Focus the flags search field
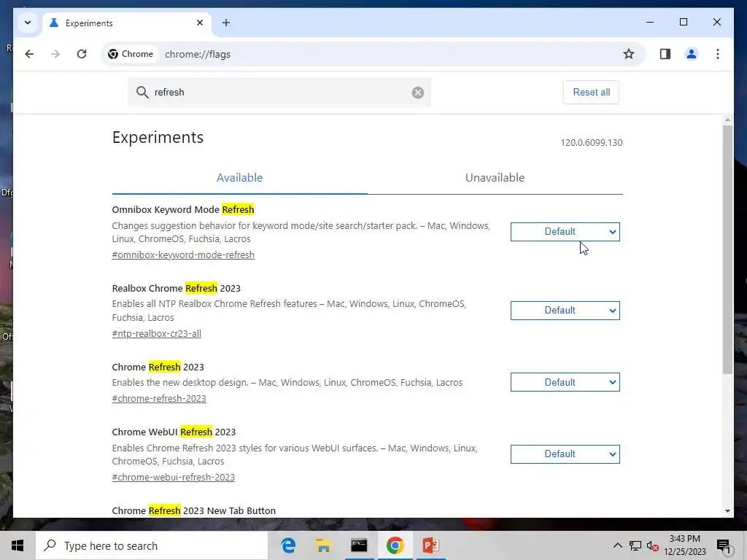The width and height of the screenshot is (747, 560). point(279,93)
